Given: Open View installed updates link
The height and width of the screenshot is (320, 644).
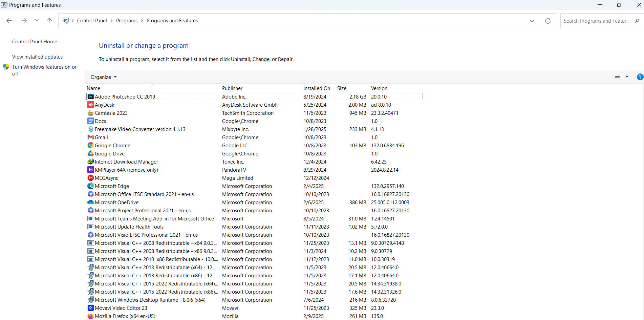Looking at the screenshot, I should (38, 57).
